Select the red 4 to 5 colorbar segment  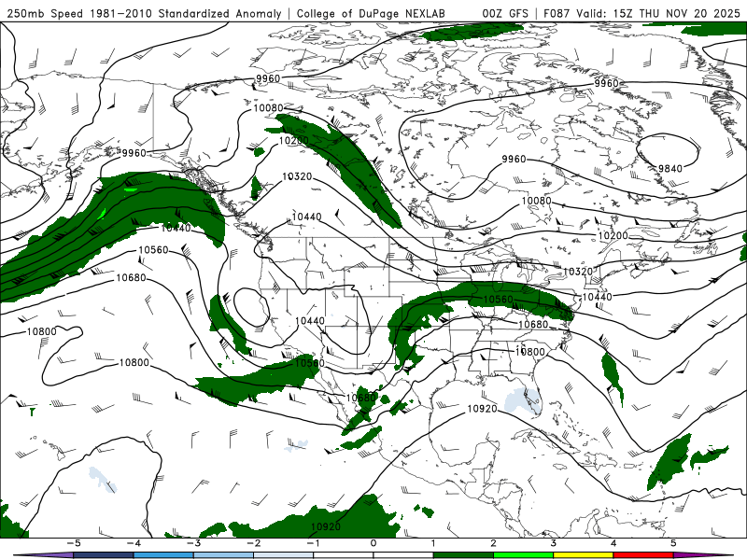pyautogui.click(x=643, y=555)
